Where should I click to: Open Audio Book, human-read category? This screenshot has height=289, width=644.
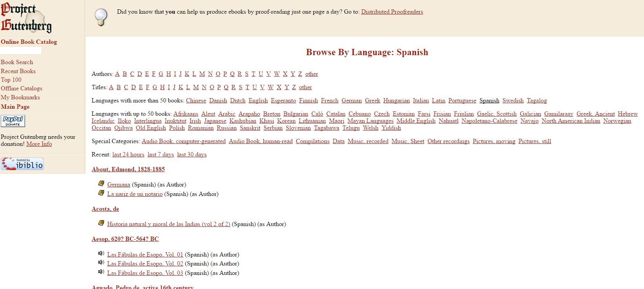[260, 141]
